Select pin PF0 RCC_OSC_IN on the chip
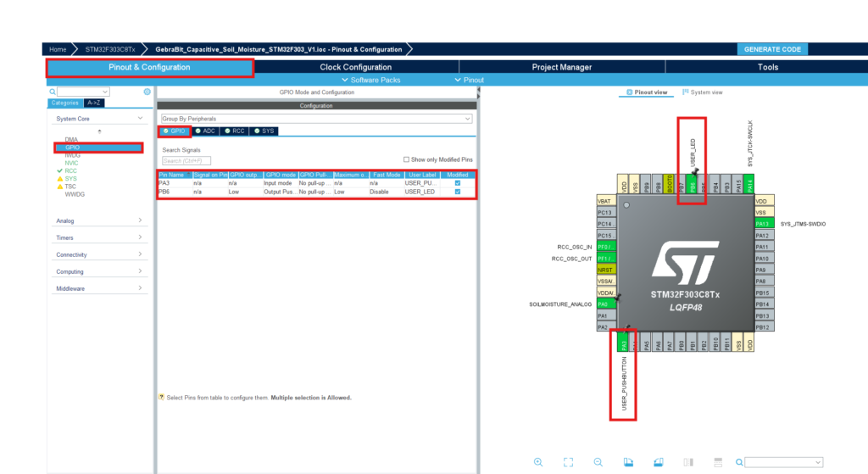Viewport: 868px width, 474px height. click(x=605, y=247)
